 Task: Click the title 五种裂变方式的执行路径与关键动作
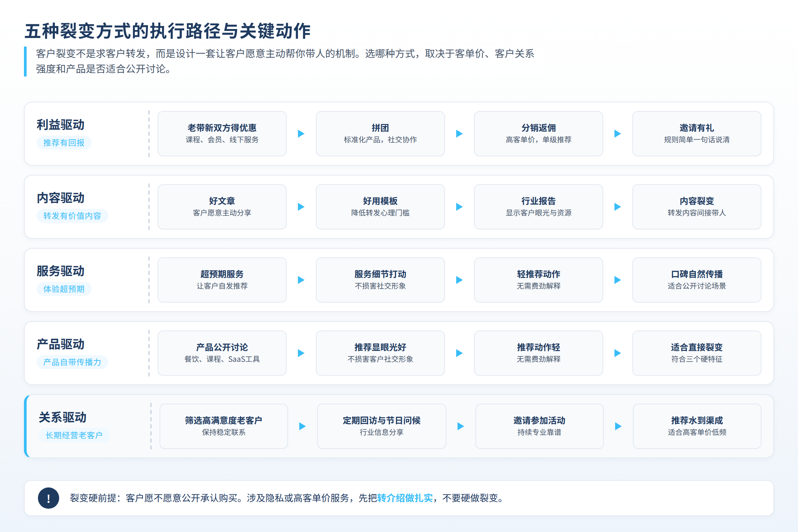[x=168, y=31]
